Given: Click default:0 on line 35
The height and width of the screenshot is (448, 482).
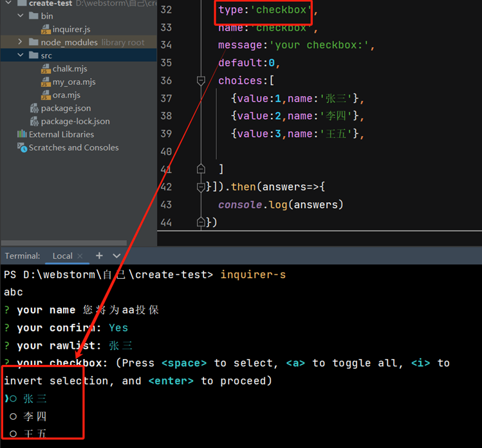Looking at the screenshot, I should click(246, 62).
